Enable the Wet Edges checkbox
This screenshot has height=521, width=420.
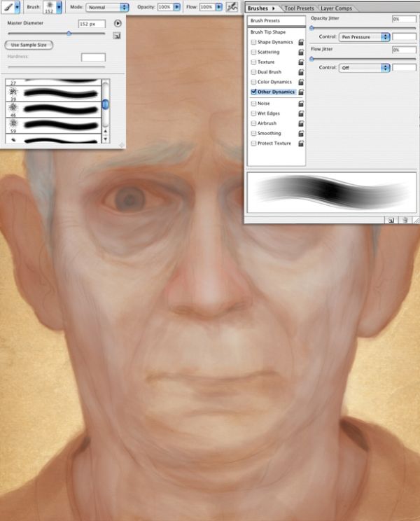[x=253, y=113]
